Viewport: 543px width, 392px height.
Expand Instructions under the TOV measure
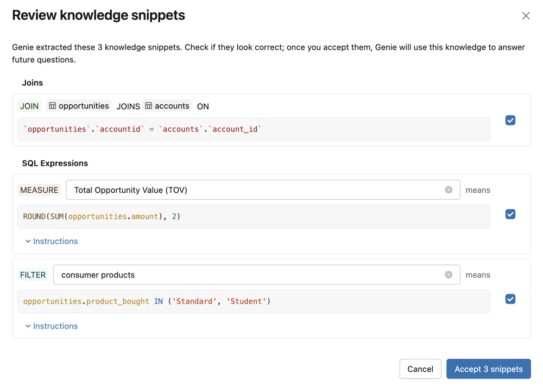pyautogui.click(x=51, y=241)
